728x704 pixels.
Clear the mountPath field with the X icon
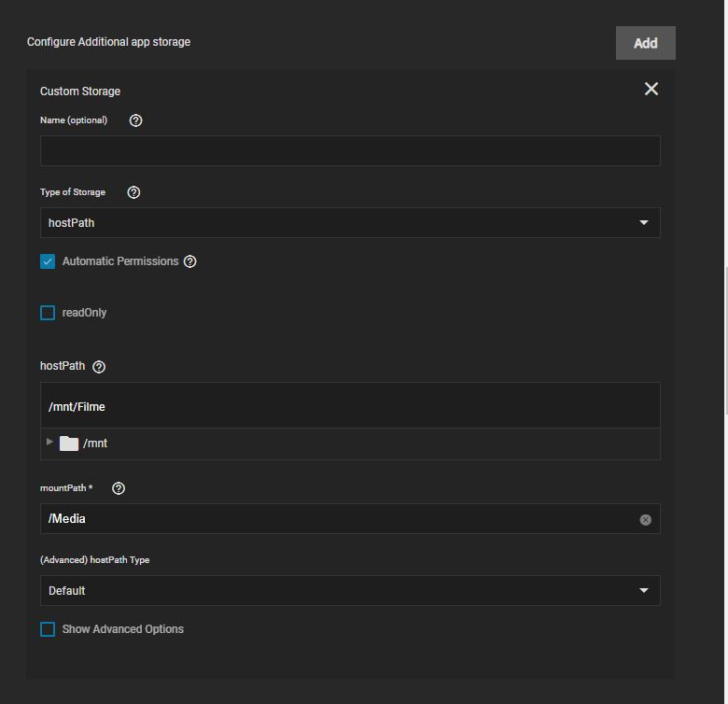[645, 520]
